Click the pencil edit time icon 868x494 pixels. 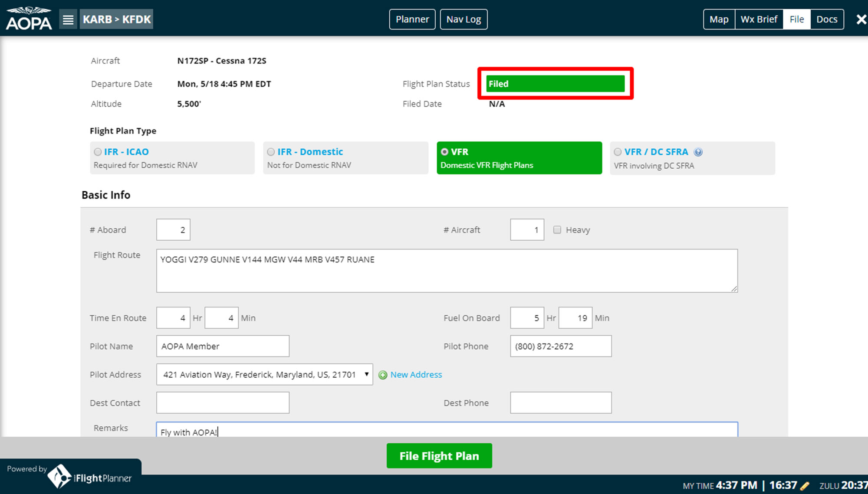(x=805, y=486)
